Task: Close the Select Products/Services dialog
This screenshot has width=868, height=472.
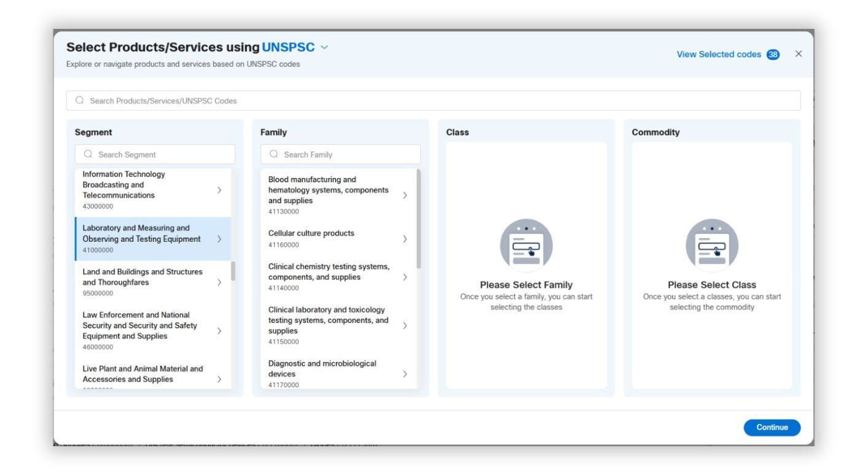Action: click(x=799, y=54)
